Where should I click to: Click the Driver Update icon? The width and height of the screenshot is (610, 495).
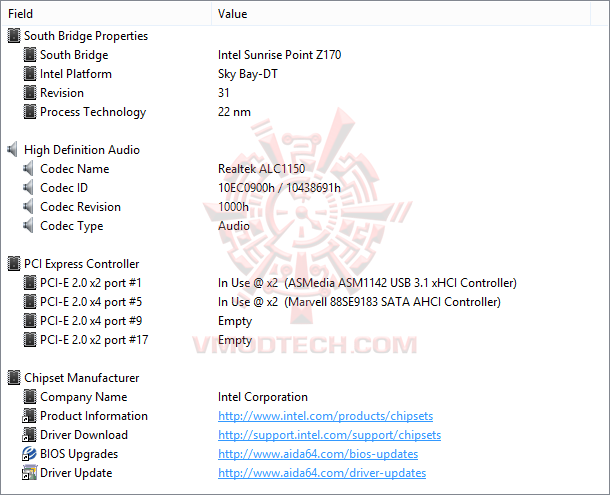(29, 473)
